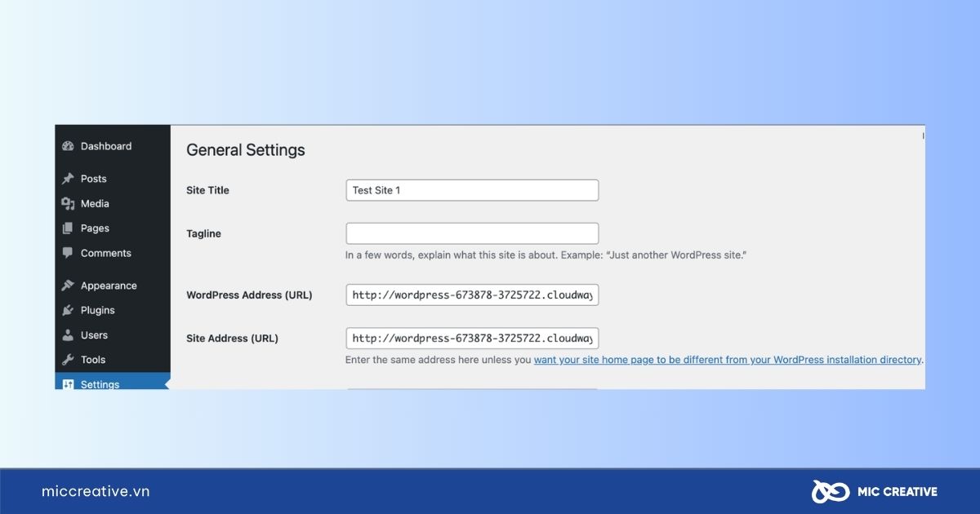This screenshot has width=980, height=514.
Task: Click the Appearance paintbrush icon
Action: pos(68,286)
